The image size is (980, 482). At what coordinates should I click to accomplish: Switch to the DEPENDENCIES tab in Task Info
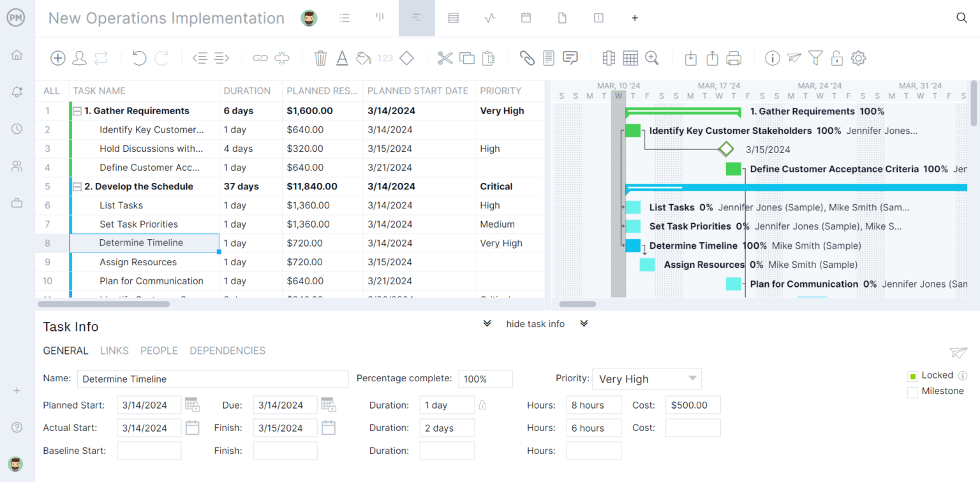click(227, 351)
